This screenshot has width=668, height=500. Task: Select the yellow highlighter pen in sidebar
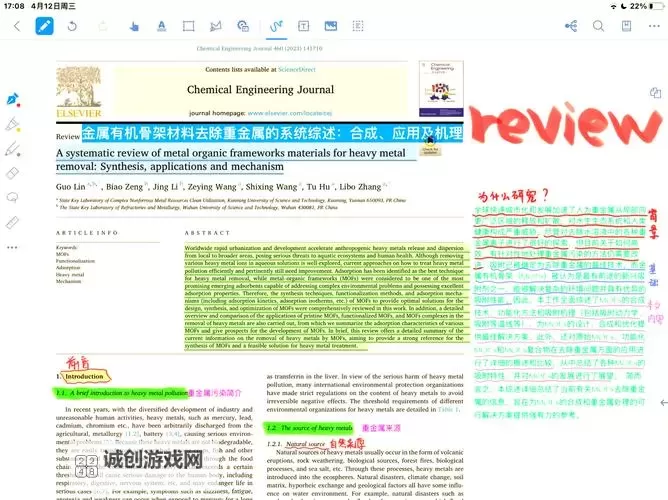click(x=13, y=124)
